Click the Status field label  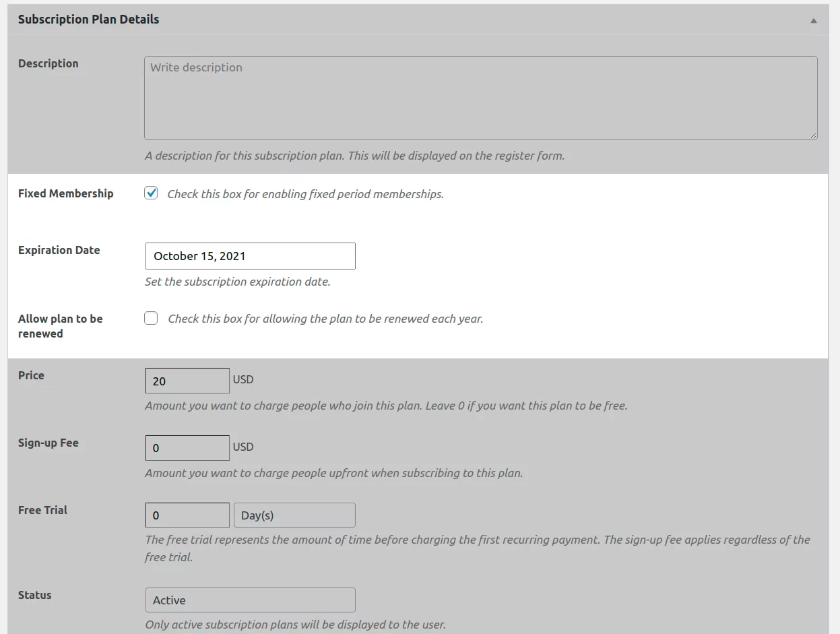[35, 595]
